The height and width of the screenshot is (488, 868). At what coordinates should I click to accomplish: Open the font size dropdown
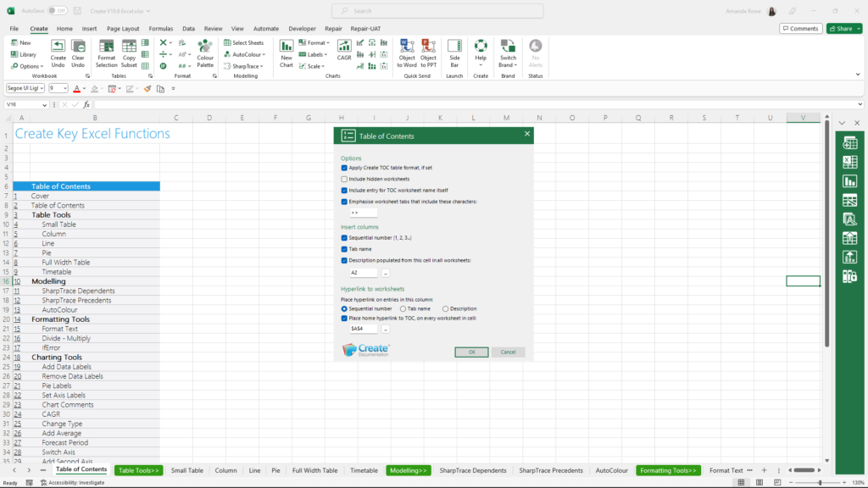(x=65, y=88)
